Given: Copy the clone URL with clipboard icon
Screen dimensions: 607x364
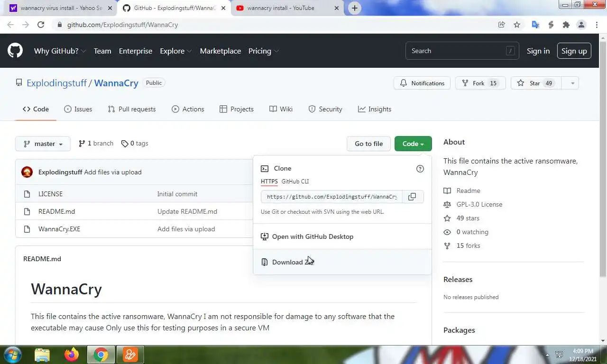Looking at the screenshot, I should (x=412, y=197).
